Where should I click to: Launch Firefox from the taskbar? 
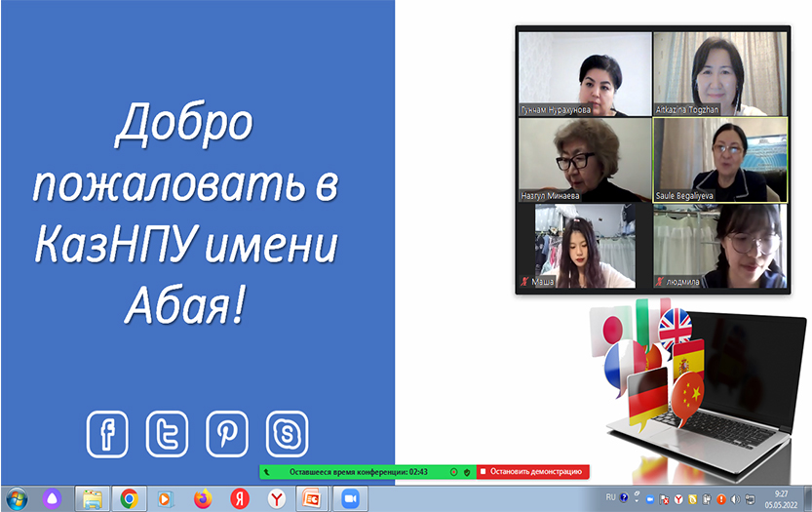202,498
